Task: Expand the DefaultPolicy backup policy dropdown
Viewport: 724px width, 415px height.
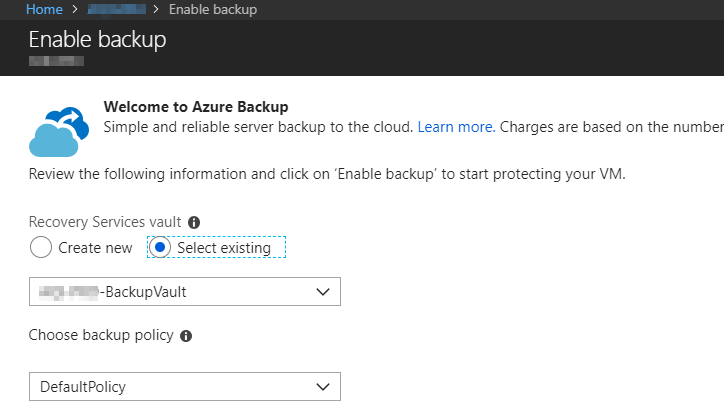Action: pyautogui.click(x=184, y=386)
